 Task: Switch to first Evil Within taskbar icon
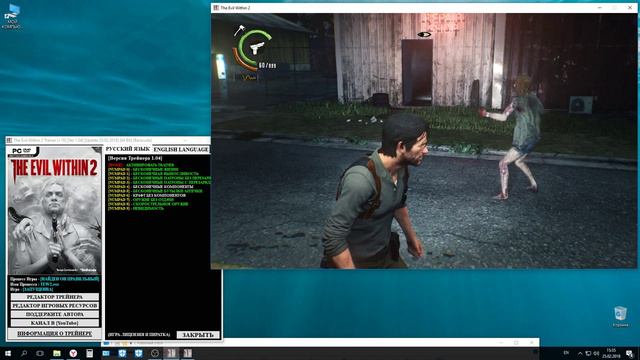(x=171, y=353)
